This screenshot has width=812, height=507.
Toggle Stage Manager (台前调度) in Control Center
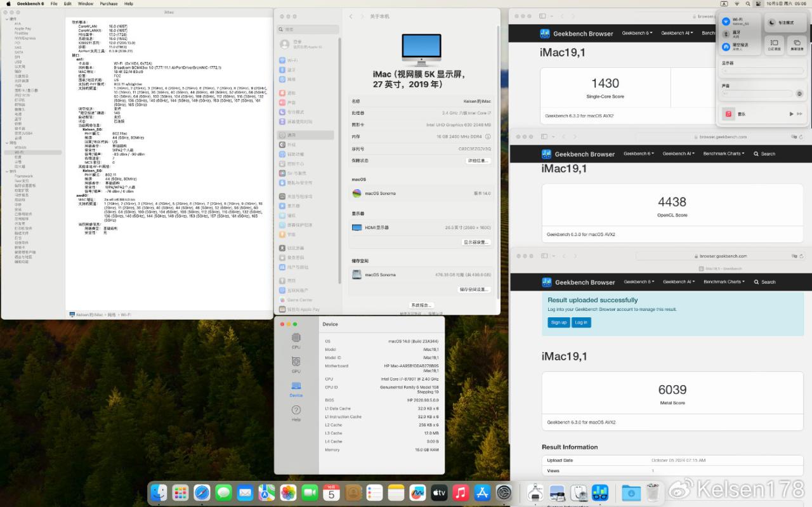click(773, 44)
